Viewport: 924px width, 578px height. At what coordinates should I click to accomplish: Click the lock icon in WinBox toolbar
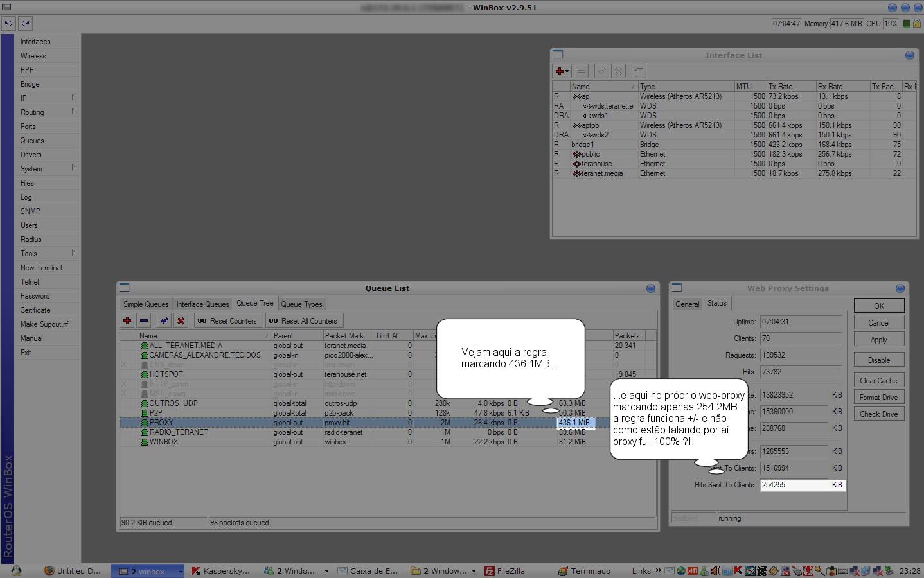pyautogui.click(x=917, y=24)
